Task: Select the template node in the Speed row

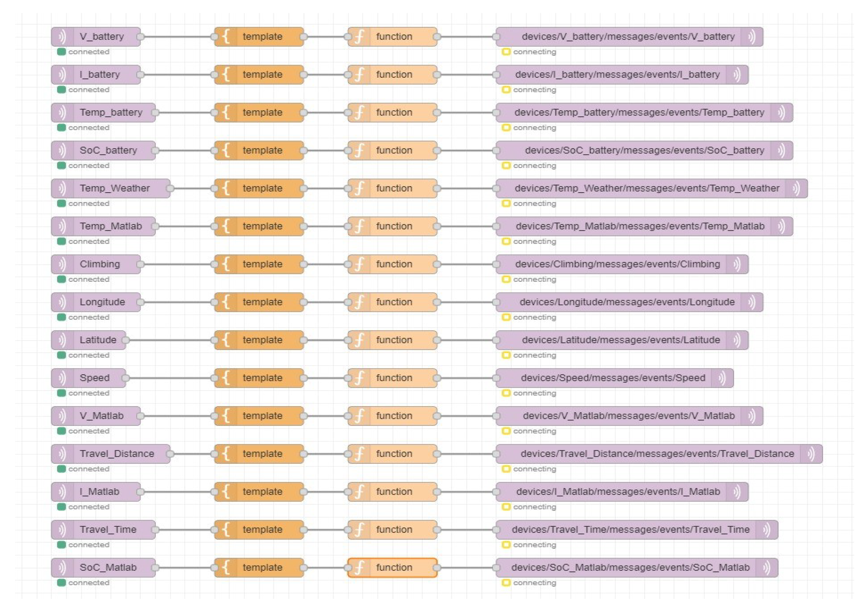Action: point(262,378)
